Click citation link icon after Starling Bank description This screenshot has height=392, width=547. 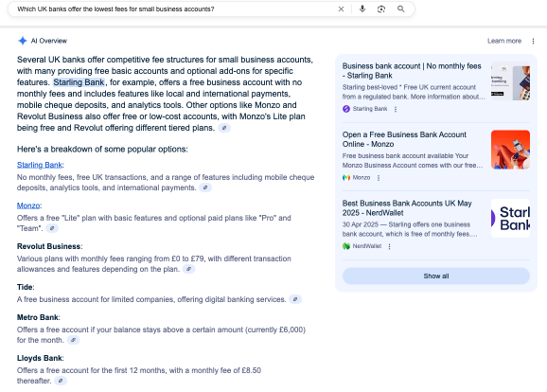[205, 187]
